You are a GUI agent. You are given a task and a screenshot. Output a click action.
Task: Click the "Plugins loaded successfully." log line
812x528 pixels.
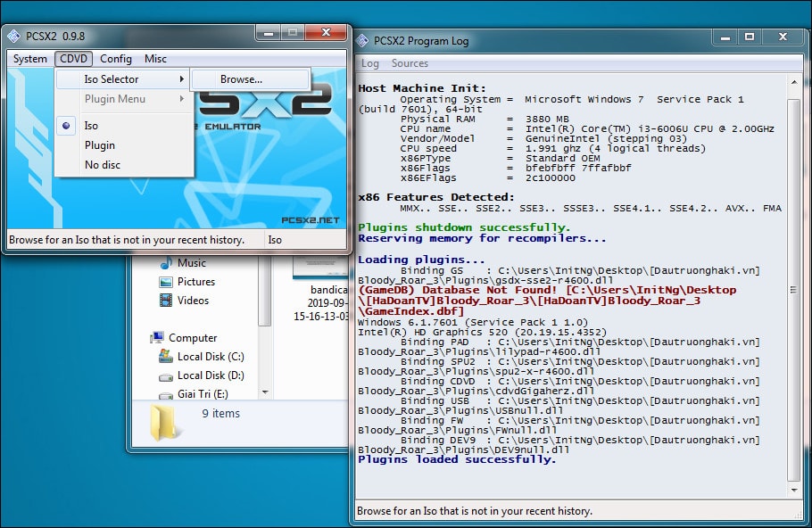tap(457, 459)
